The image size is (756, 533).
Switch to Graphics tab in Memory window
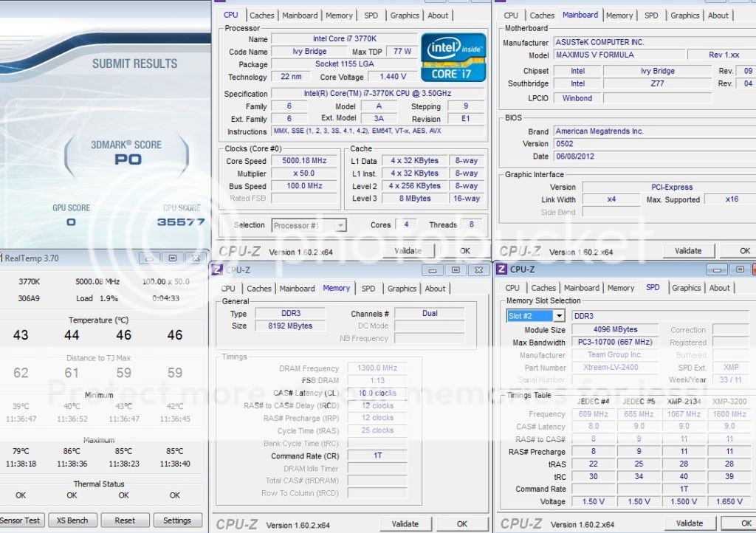point(402,289)
